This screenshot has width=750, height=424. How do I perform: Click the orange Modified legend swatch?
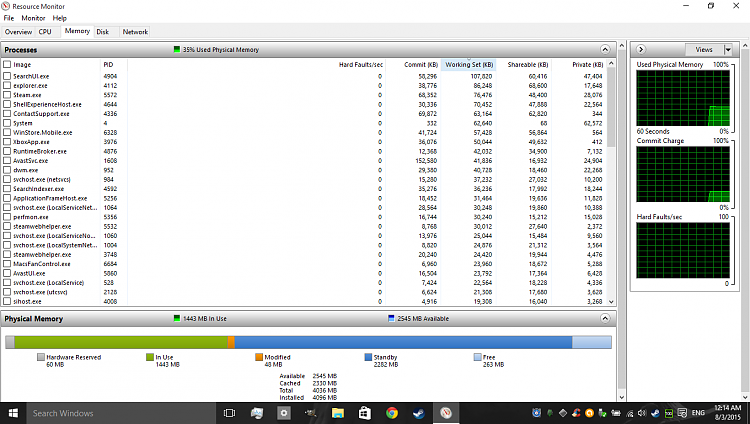click(x=259, y=357)
